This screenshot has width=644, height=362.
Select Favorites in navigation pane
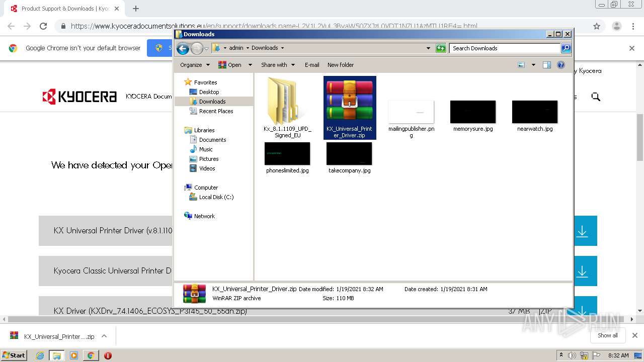point(205,82)
